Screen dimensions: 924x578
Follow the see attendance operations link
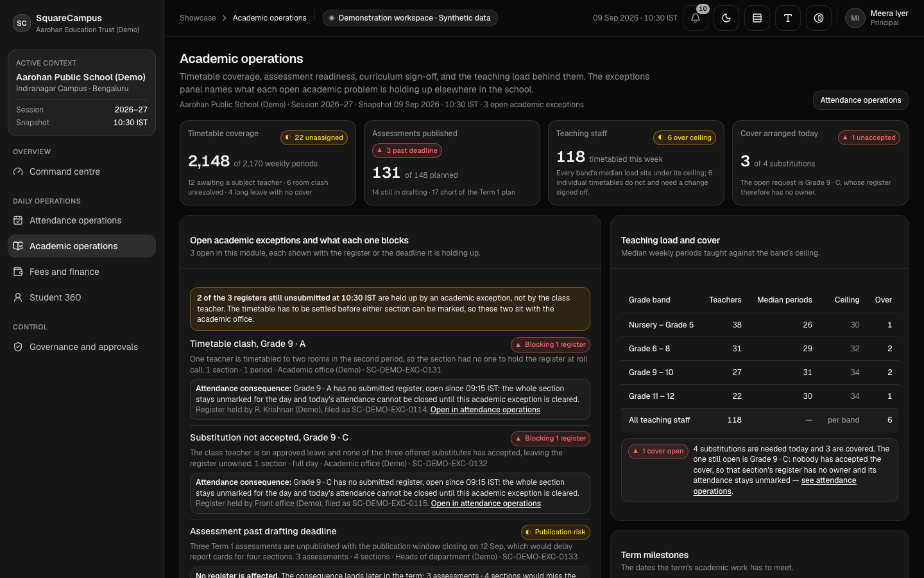775,486
